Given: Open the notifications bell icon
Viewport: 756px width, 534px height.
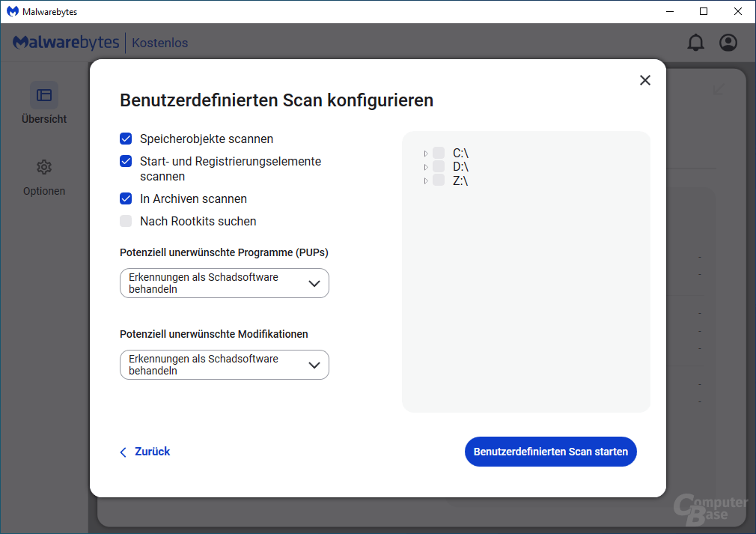Looking at the screenshot, I should point(695,43).
